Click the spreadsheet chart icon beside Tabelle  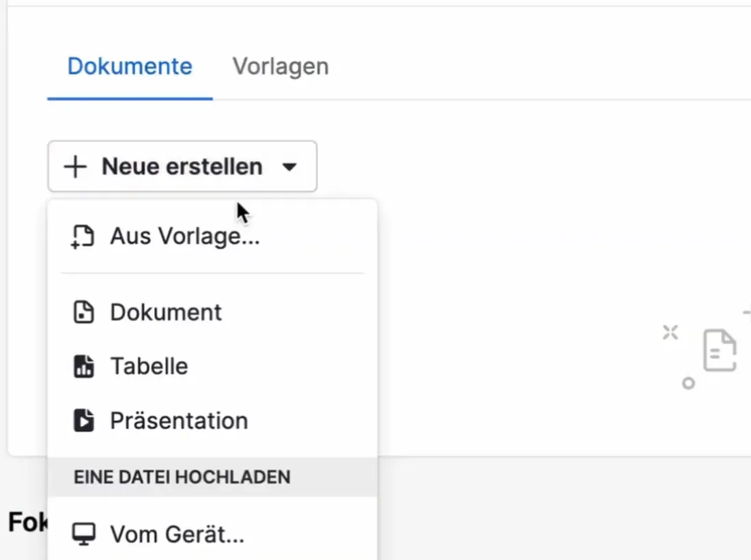tap(83, 367)
